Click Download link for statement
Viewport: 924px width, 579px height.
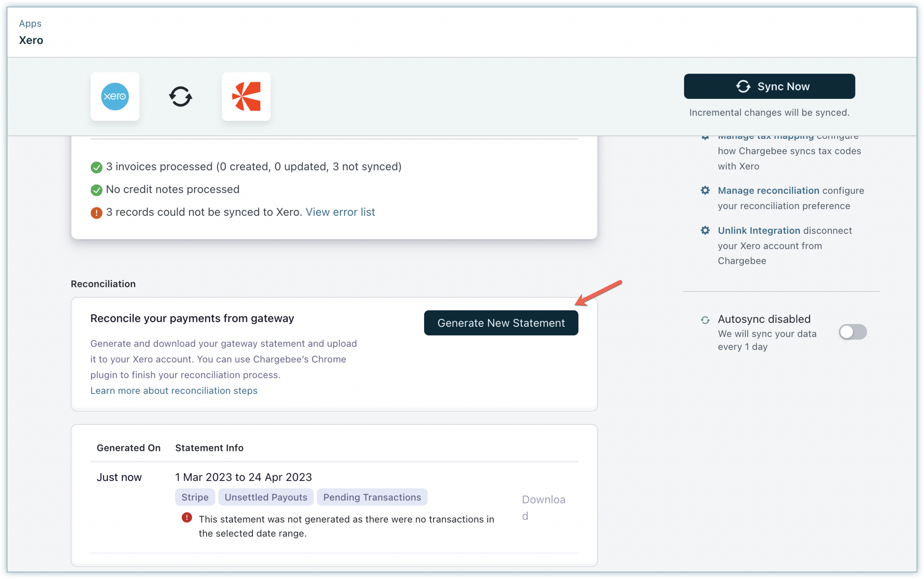pyautogui.click(x=543, y=507)
